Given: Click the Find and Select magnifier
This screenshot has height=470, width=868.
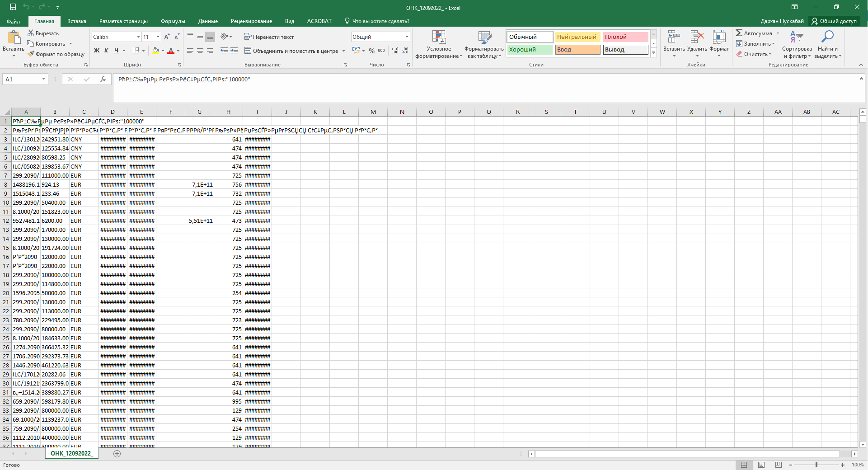Looking at the screenshot, I should 827,38.
